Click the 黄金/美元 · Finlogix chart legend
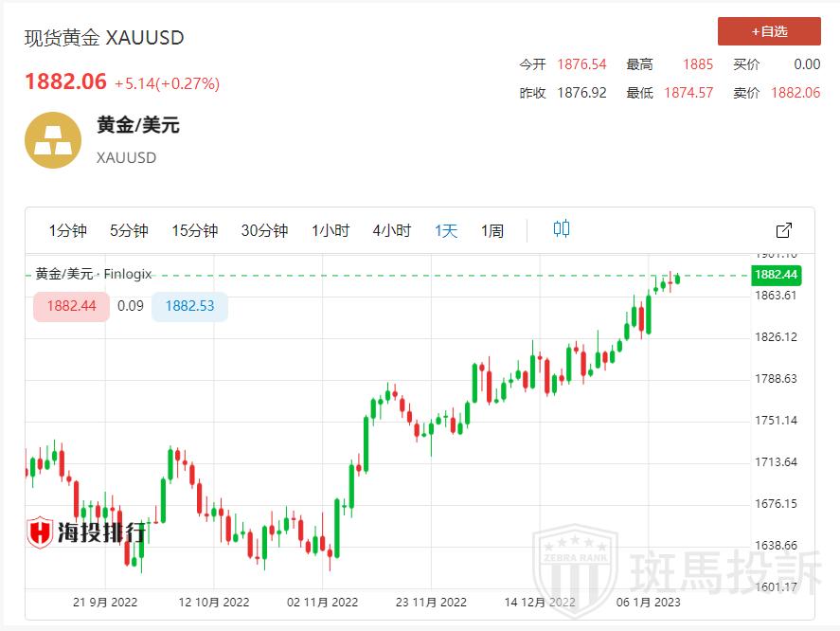This screenshot has width=840, height=631. point(94,274)
